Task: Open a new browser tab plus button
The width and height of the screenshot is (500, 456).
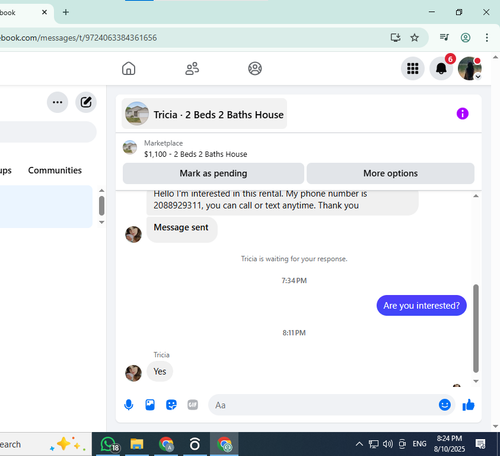Action: 66,12
